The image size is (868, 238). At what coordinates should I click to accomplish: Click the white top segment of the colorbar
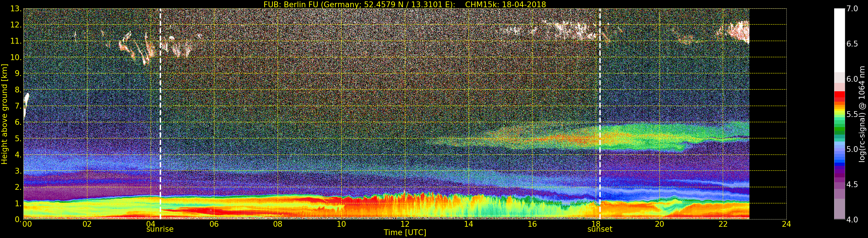(x=839, y=40)
